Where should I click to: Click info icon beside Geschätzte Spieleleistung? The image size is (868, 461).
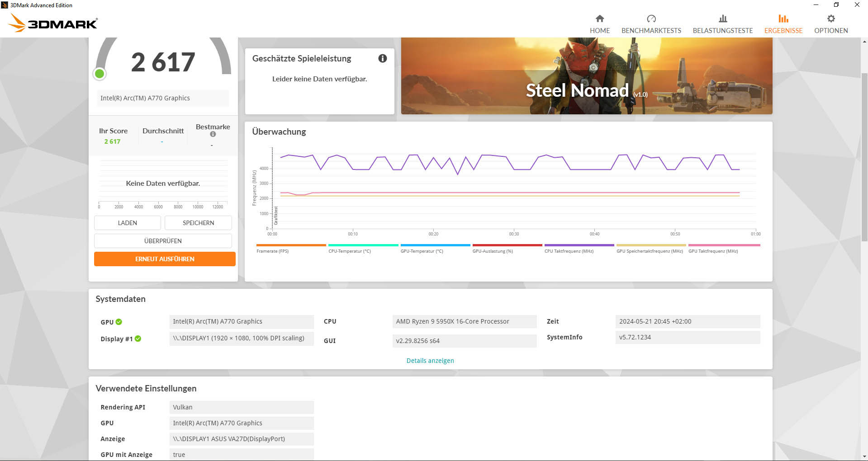[x=383, y=58]
